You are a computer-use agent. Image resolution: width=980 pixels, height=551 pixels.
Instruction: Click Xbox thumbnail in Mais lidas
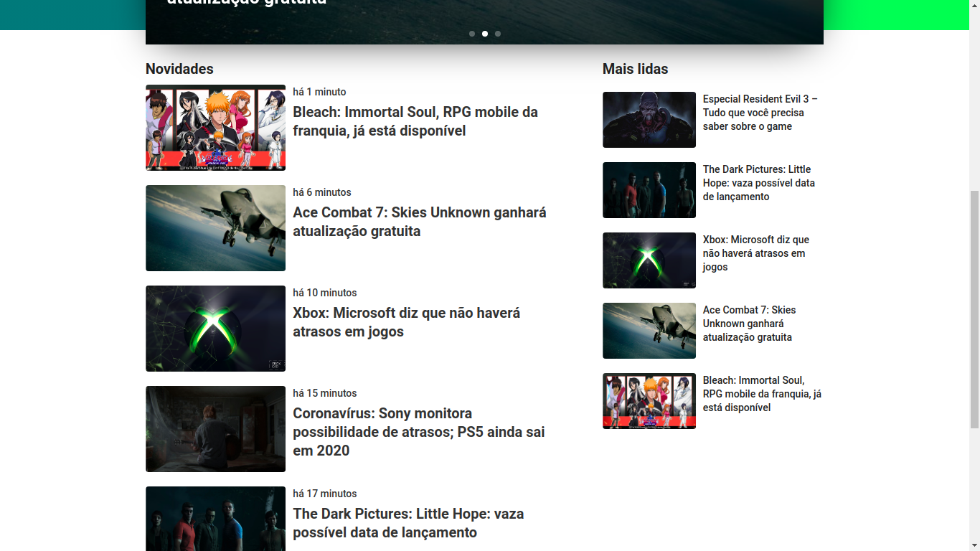649,260
